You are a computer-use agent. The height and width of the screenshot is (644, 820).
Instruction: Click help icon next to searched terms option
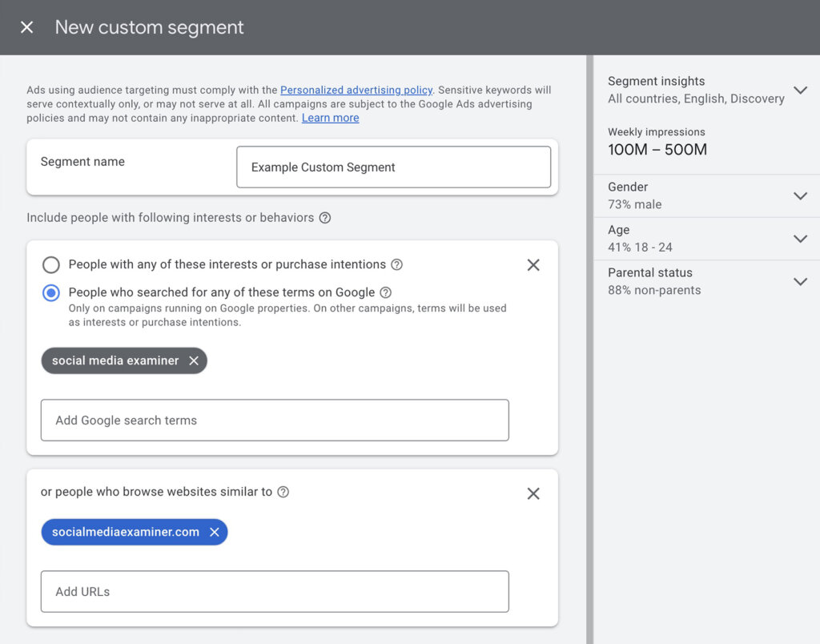[x=386, y=292]
